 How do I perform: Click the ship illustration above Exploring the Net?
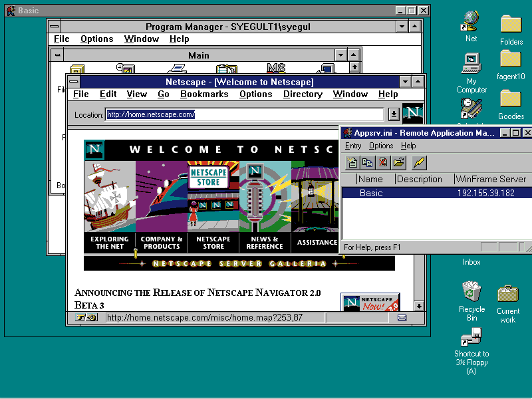point(110,196)
